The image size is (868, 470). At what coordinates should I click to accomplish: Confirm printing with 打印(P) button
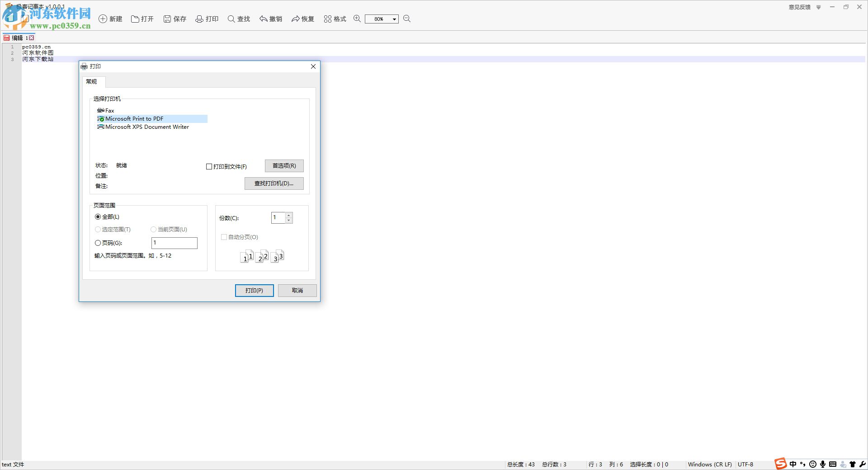tap(255, 291)
